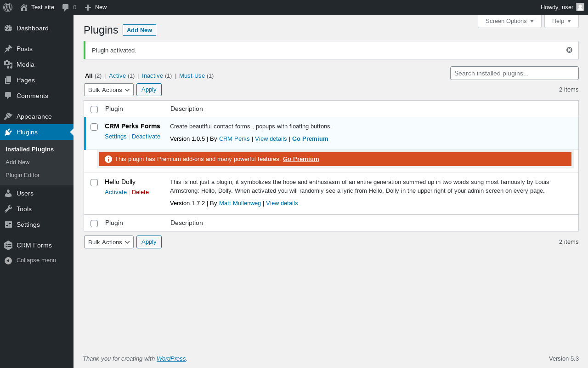Screen dimensions: 588x368
Task: Click the Collapse menu arrow icon
Action: pyautogui.click(x=8, y=260)
